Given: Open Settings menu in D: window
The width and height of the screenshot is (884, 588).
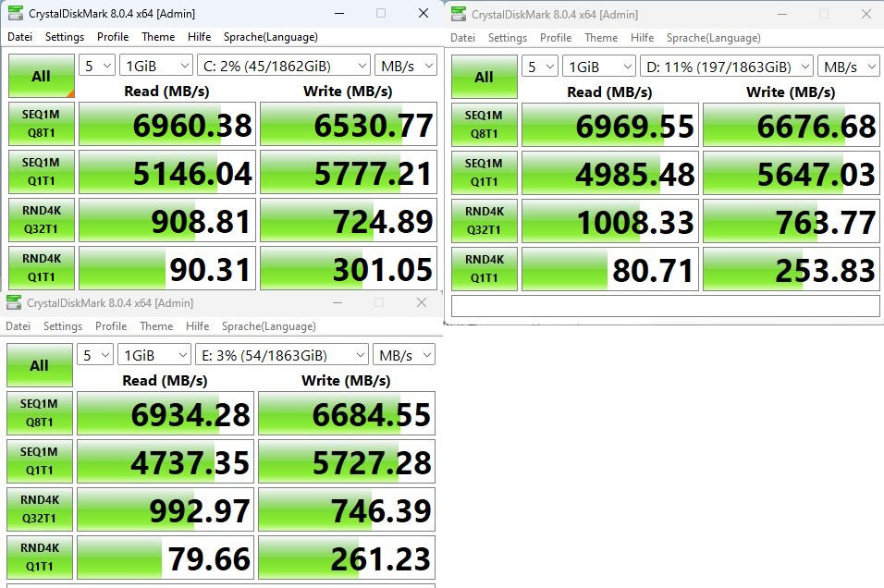Looking at the screenshot, I should [508, 38].
